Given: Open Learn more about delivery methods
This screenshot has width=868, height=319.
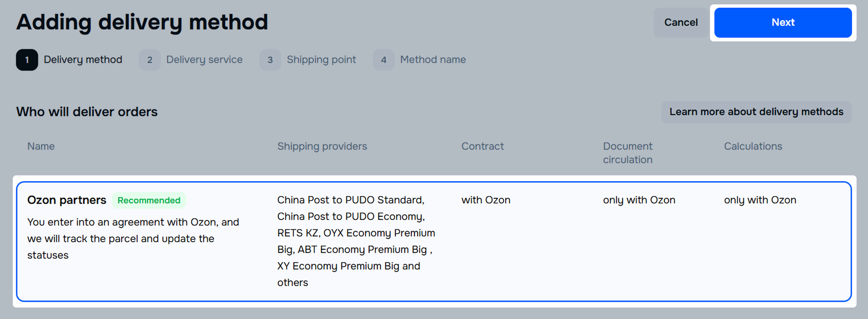Looking at the screenshot, I should click(x=756, y=112).
